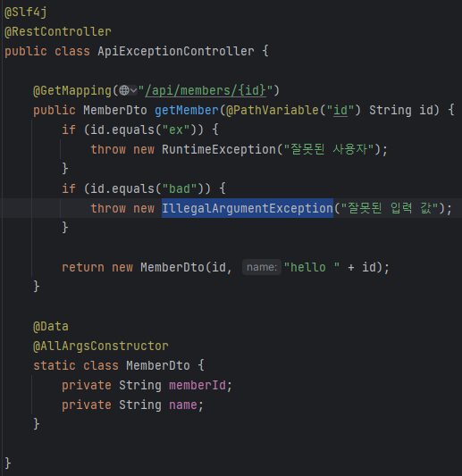Click the @GetMapping annotation
The height and width of the screenshot is (476, 462).
(72, 90)
